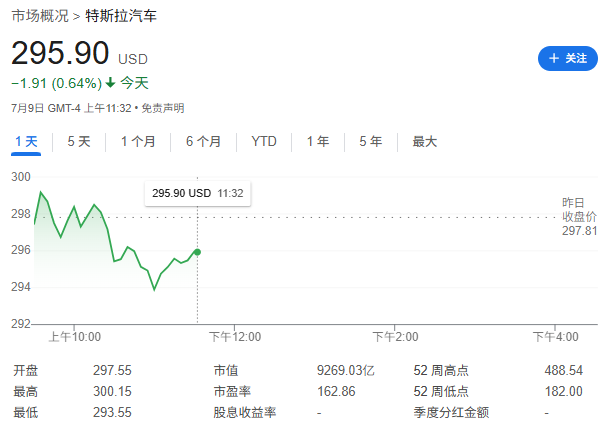This screenshot has height=429, width=616.
Task: Click the 特斯拉汽车 title text
Action: coord(121,16)
